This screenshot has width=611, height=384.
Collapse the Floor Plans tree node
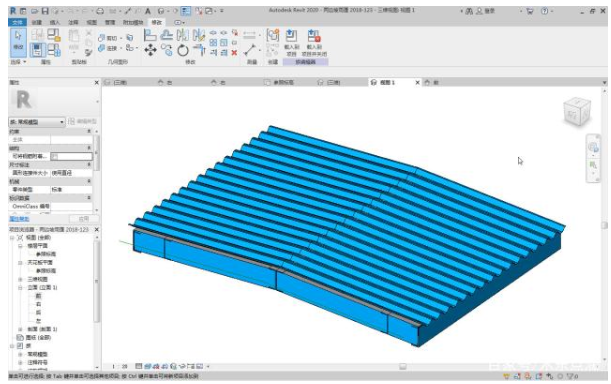pyautogui.click(x=20, y=246)
